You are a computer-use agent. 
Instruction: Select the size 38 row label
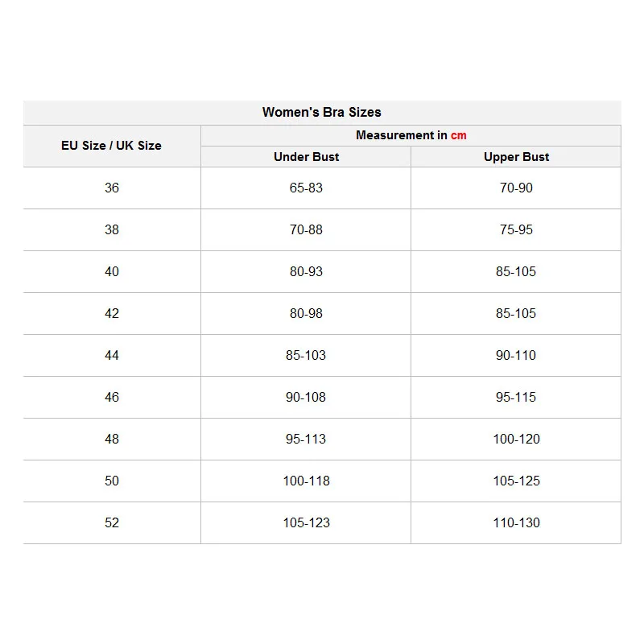point(111,229)
